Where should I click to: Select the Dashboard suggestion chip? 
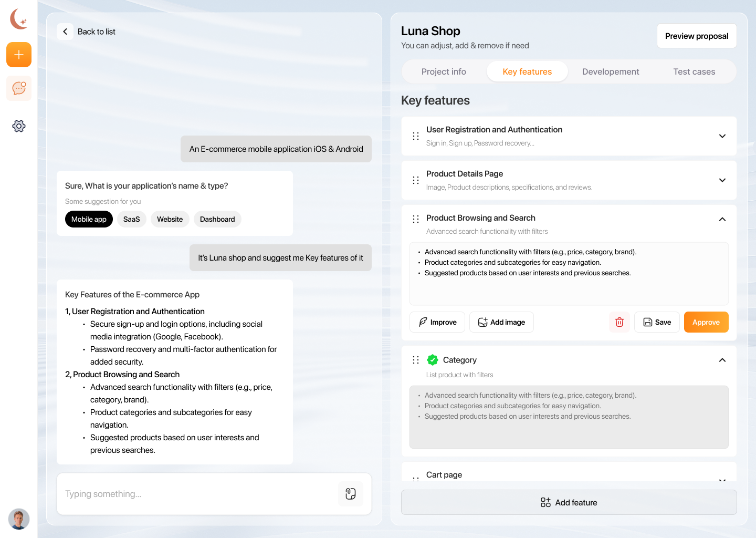(x=217, y=219)
